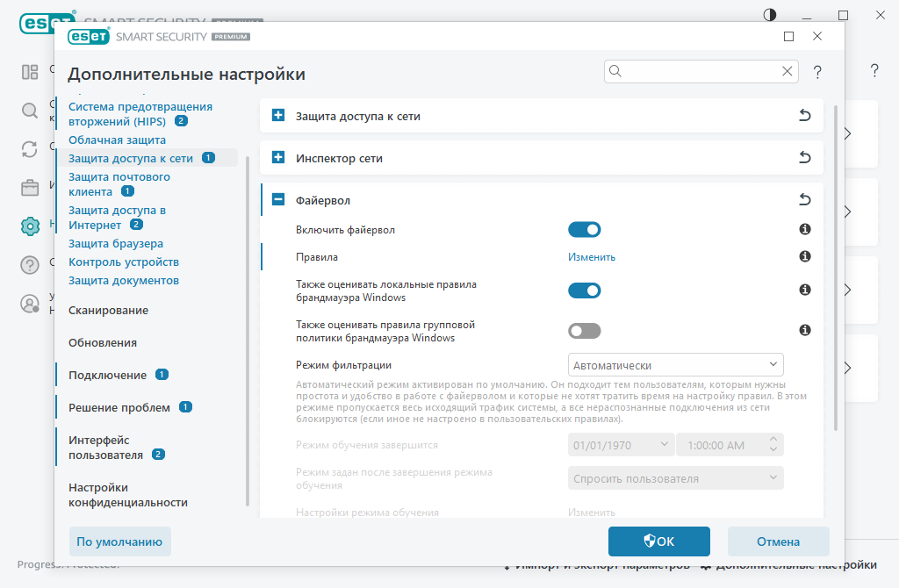Go to 'Подключение' category
Image resolution: width=899 pixels, height=588 pixels.
108,375
